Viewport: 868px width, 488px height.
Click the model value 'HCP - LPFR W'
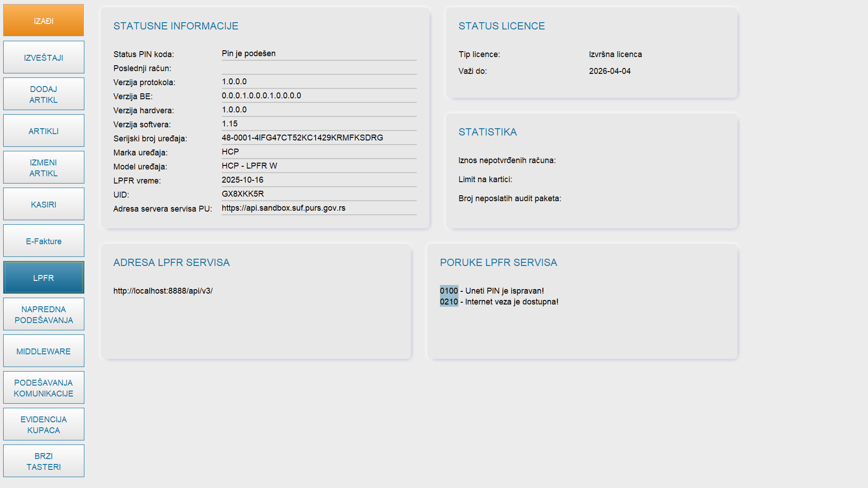click(x=249, y=166)
